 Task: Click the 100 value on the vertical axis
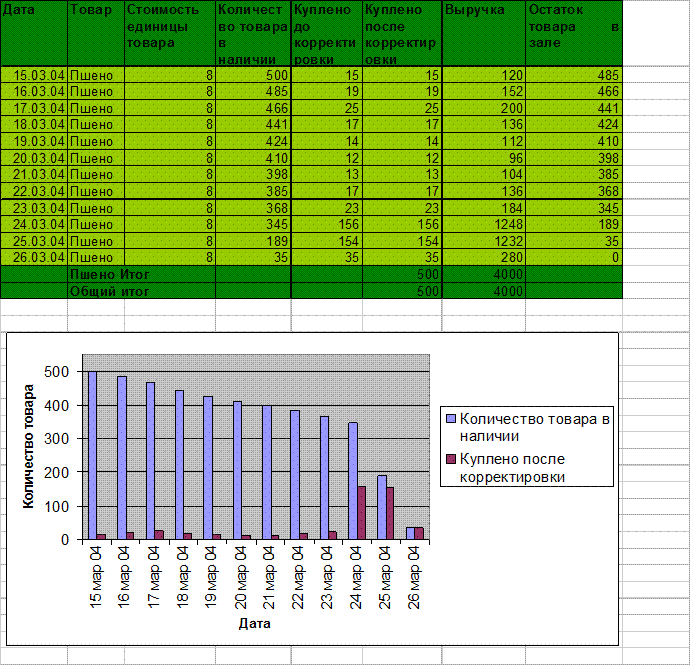pos(57,506)
